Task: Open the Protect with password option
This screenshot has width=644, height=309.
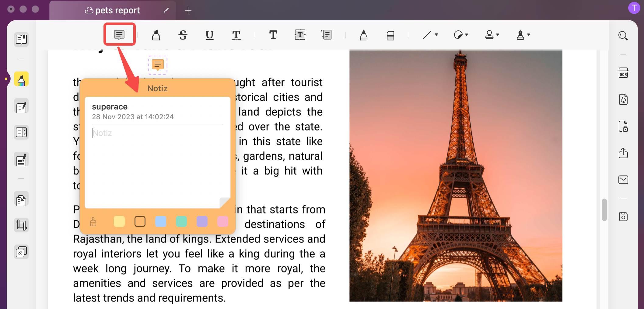Action: coord(623,126)
